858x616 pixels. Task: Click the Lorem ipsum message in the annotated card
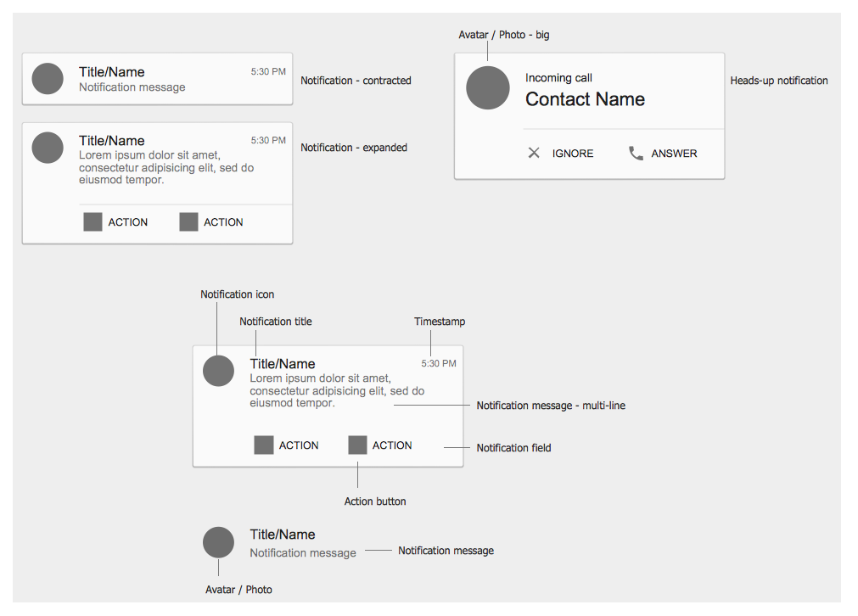[337, 390]
